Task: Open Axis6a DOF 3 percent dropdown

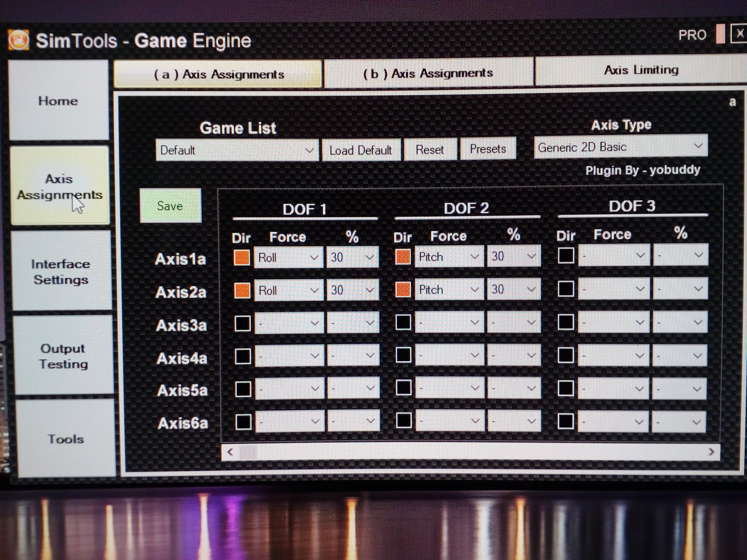Action: pyautogui.click(x=680, y=422)
